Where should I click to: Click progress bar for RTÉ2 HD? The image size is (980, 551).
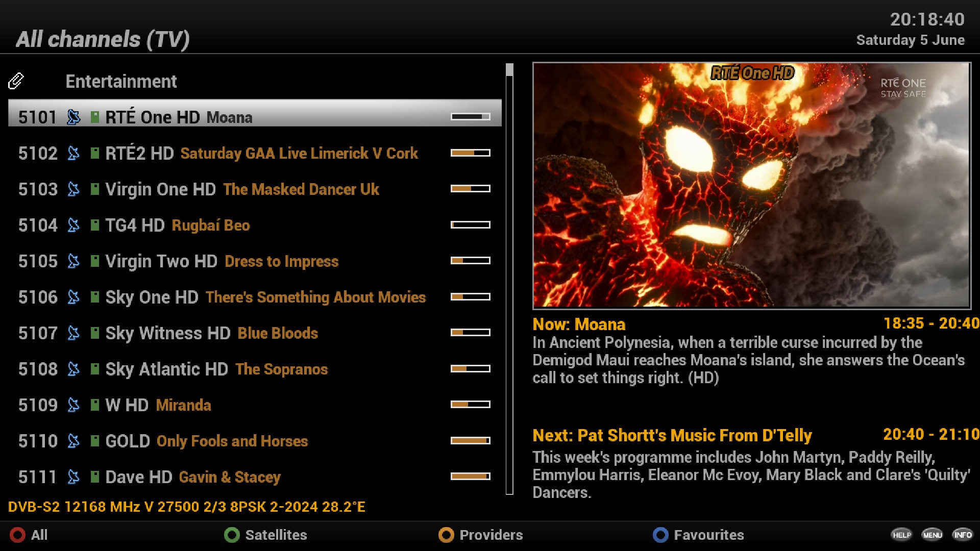pyautogui.click(x=471, y=153)
